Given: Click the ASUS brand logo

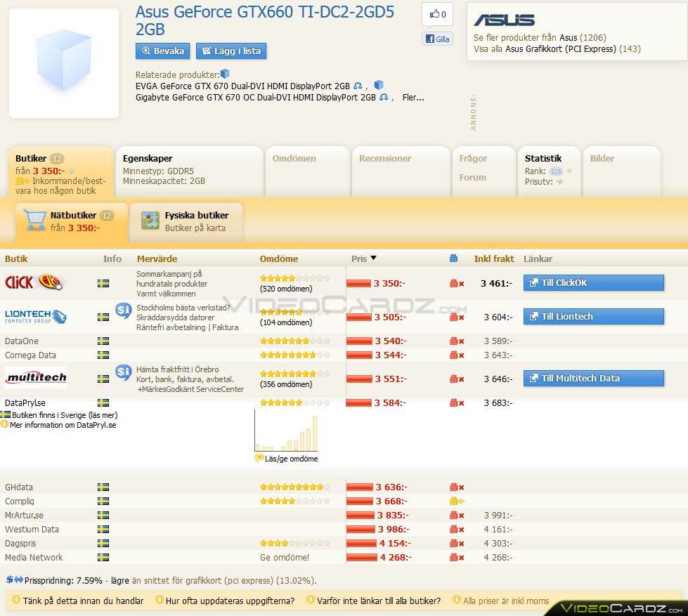Looking at the screenshot, I should 504,20.
